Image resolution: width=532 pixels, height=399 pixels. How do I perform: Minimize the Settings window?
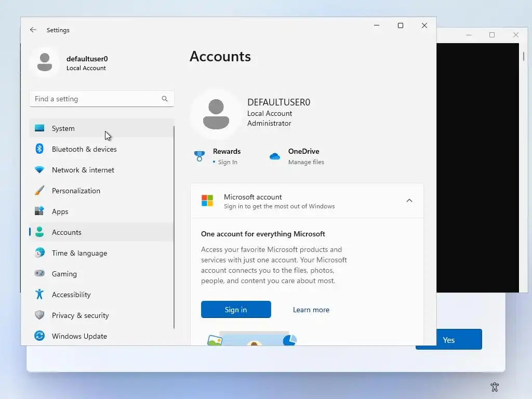point(377,25)
